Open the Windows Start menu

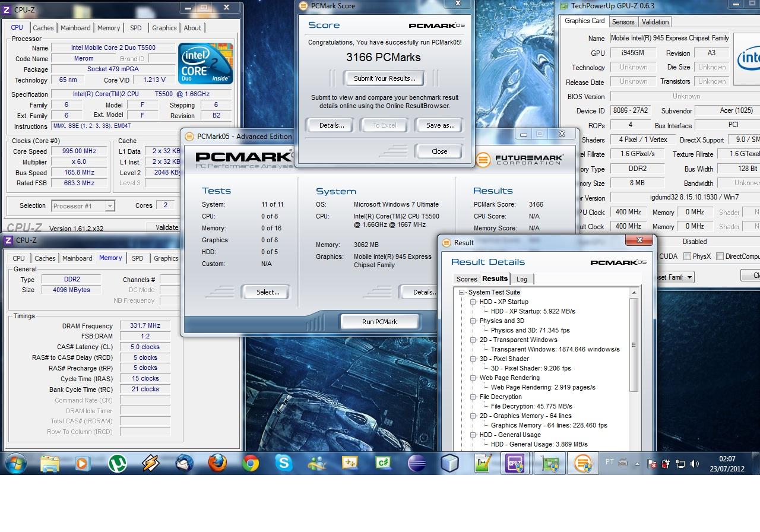[x=14, y=463]
